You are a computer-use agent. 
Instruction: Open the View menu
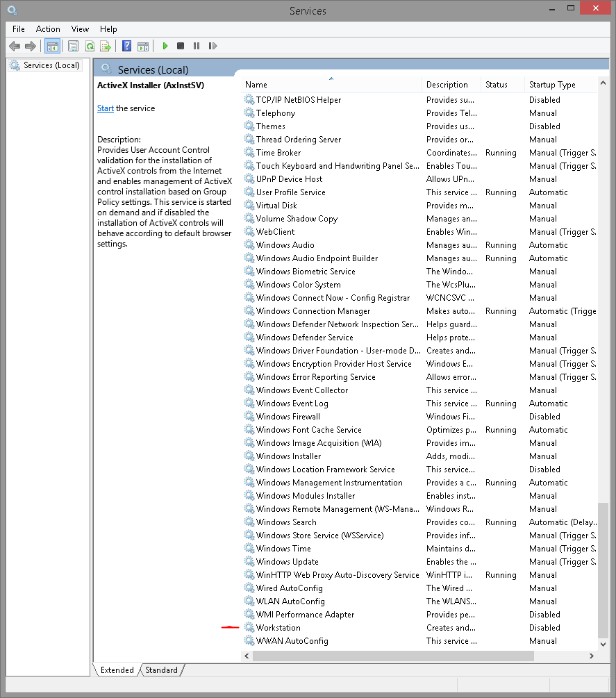(x=80, y=29)
